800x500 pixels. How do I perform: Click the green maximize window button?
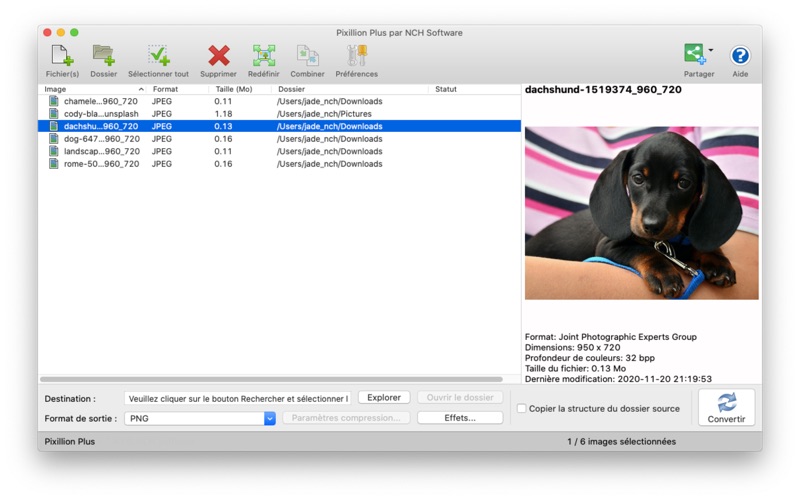click(x=74, y=32)
